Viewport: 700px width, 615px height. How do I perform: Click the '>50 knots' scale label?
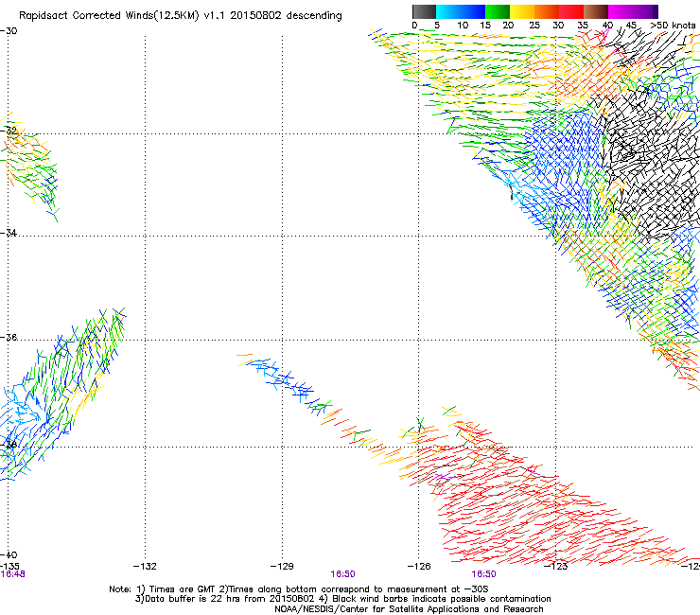(x=673, y=26)
